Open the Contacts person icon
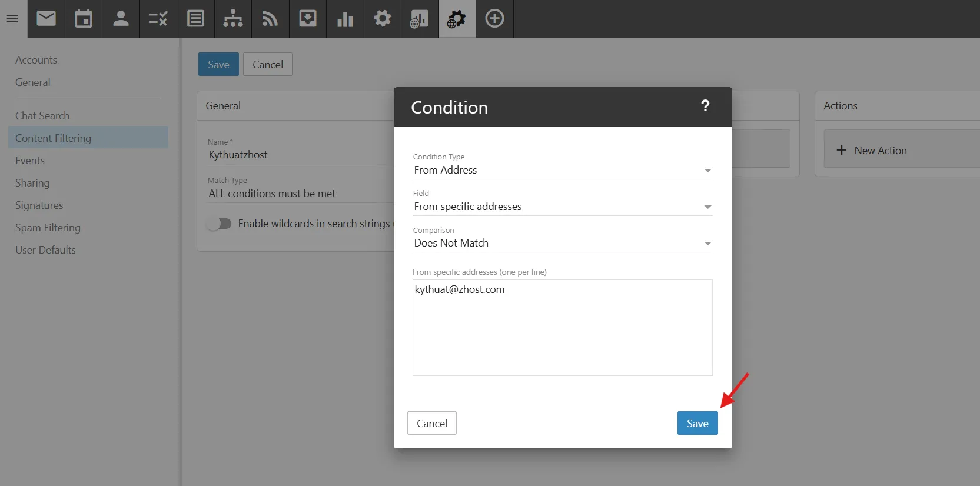Viewport: 980px width, 486px height. 121,19
